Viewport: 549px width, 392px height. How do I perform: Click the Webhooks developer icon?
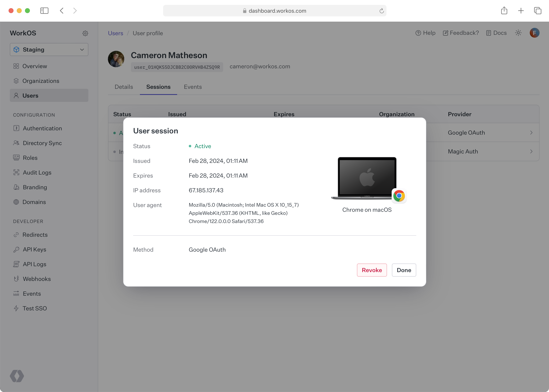click(x=16, y=279)
